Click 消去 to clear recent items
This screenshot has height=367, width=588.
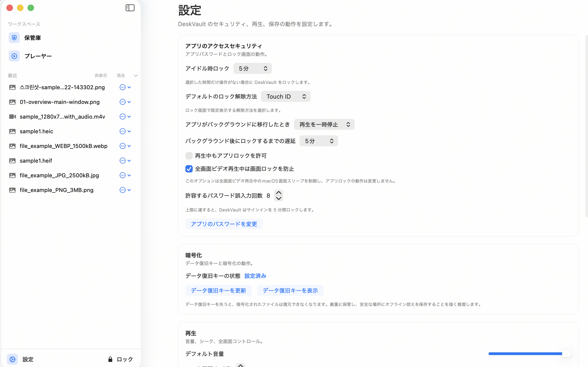pos(121,75)
